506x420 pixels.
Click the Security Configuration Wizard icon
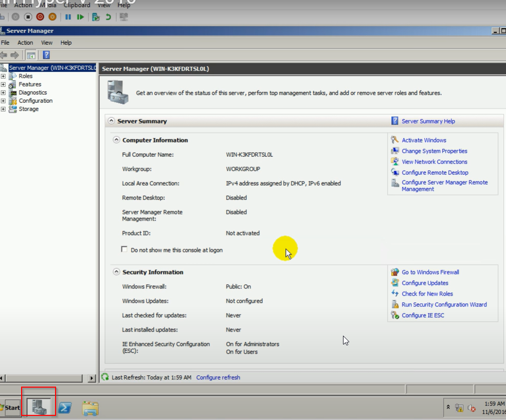click(394, 304)
